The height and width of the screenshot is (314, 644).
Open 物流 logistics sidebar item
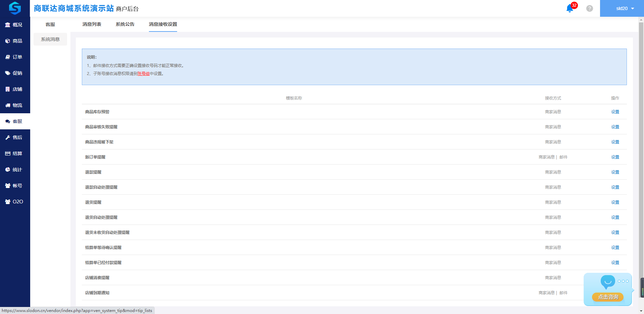[15, 105]
